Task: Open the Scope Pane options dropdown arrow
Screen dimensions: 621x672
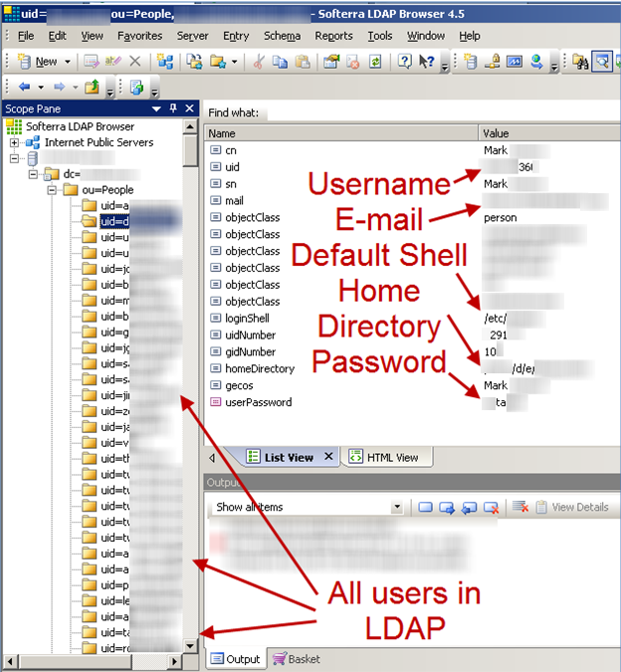Action: [157, 109]
